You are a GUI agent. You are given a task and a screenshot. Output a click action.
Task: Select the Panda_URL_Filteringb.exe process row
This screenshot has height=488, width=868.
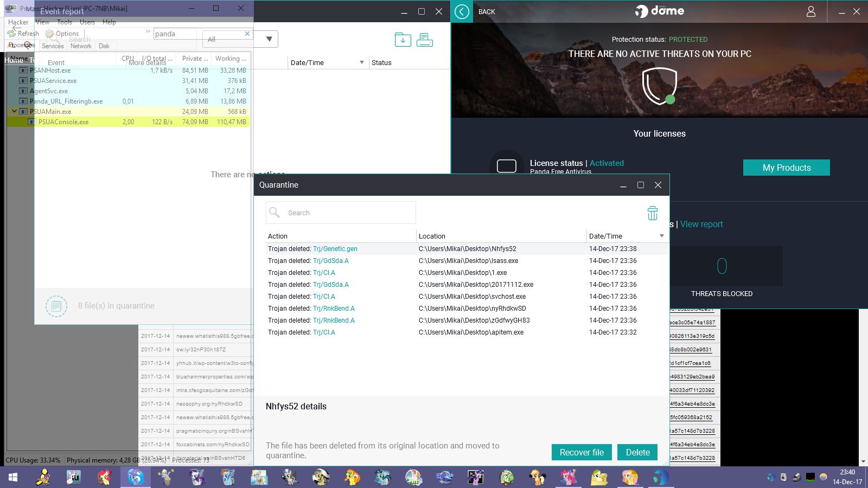coord(128,101)
